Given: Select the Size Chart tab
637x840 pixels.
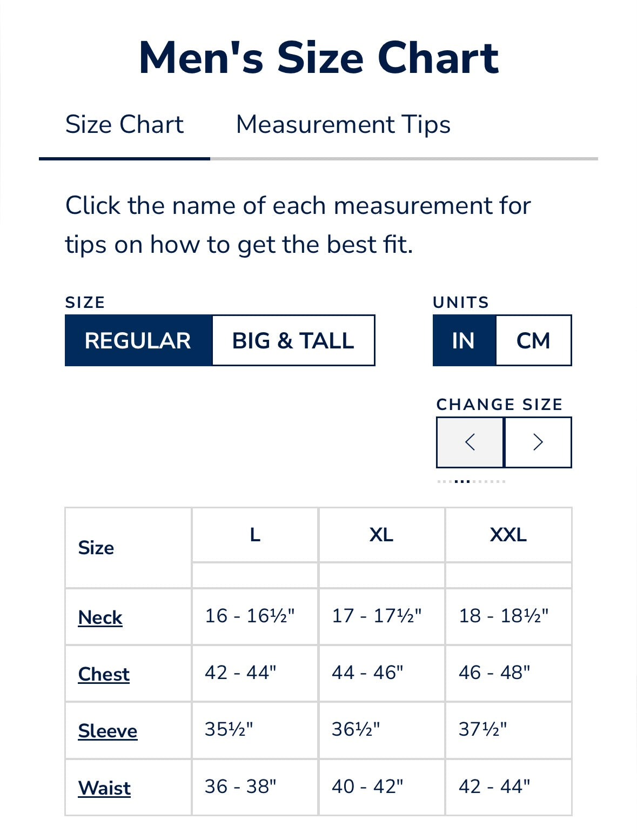Looking at the screenshot, I should click(124, 125).
